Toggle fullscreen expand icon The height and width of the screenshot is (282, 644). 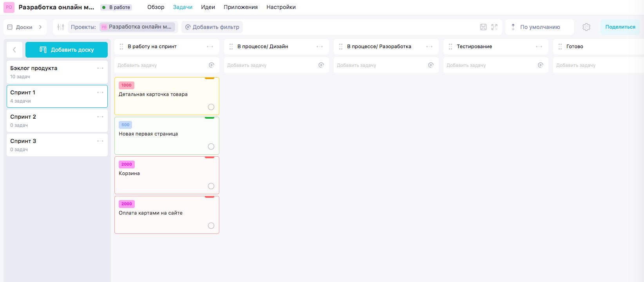[494, 27]
